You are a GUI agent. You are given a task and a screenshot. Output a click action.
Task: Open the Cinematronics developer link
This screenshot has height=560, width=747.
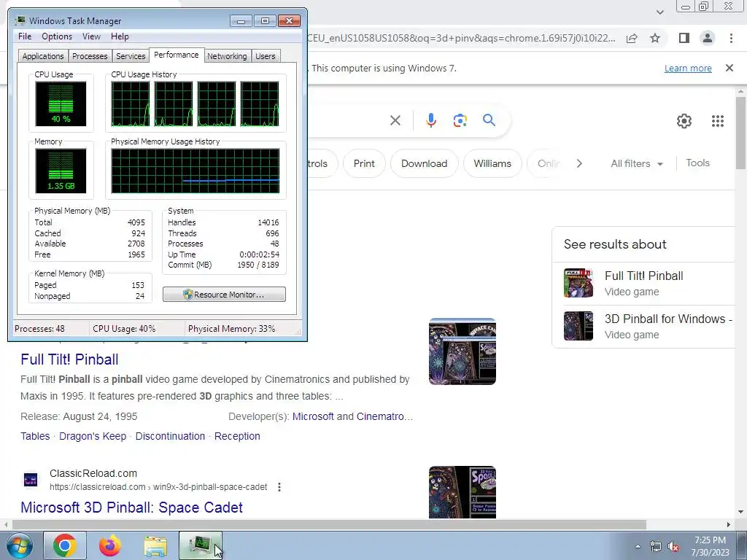(385, 416)
